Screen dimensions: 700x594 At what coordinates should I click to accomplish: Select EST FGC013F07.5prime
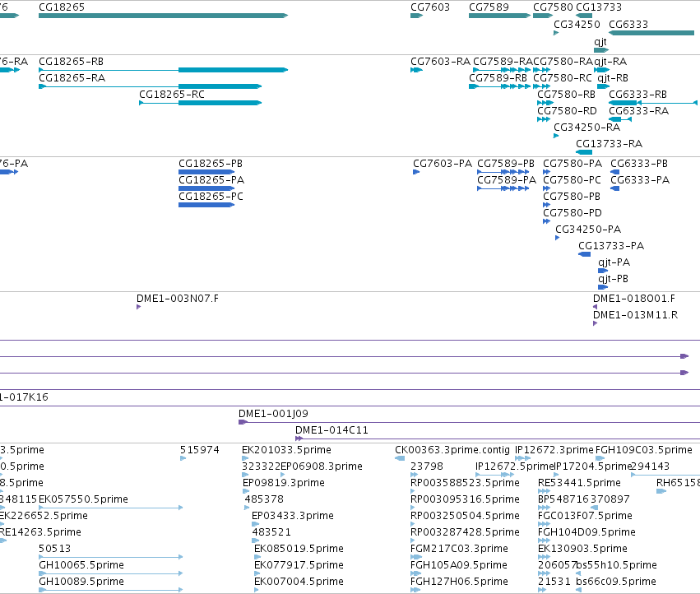(x=544, y=525)
